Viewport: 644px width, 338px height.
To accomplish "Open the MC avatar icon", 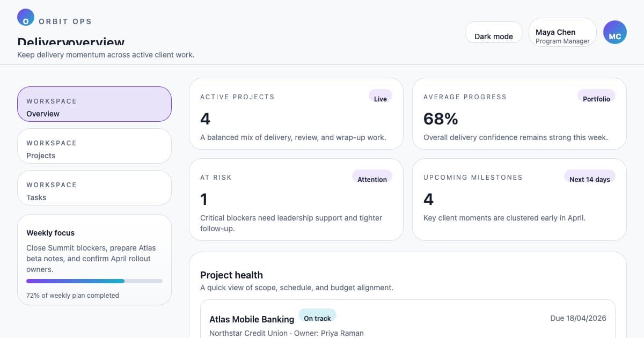I will pyautogui.click(x=615, y=32).
